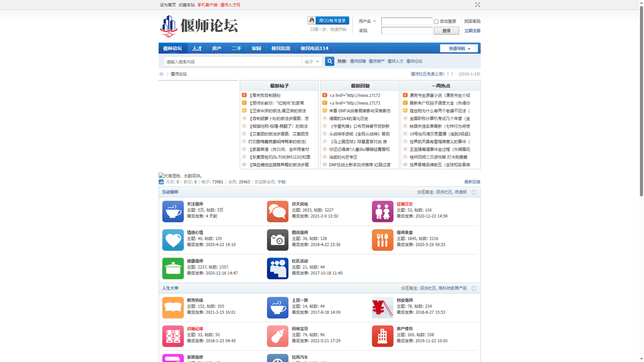Select the 便民电话114 navigation tab
Image resolution: width=644 pixels, height=362 pixels.
[314, 48]
